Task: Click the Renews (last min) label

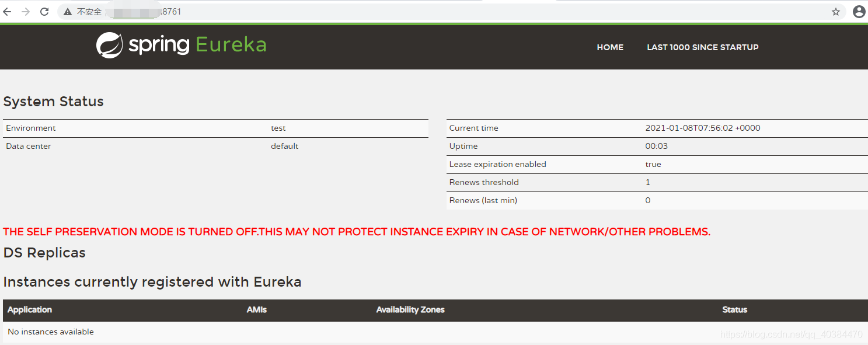Action: (x=483, y=200)
